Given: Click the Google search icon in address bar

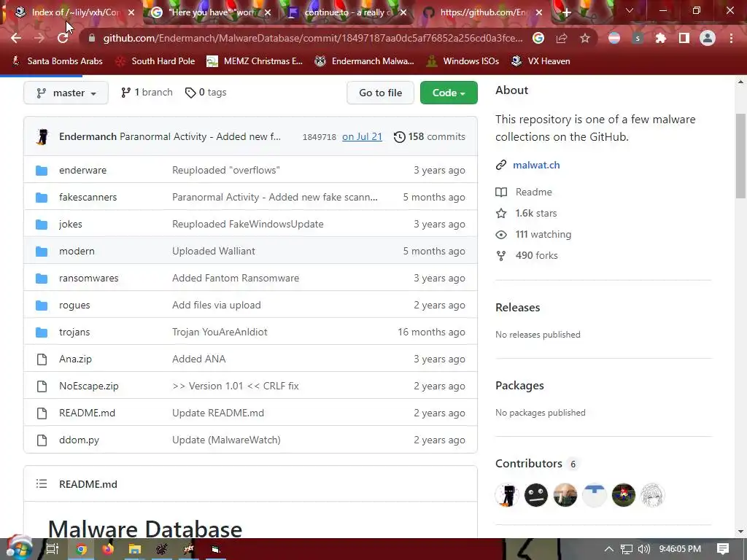Looking at the screenshot, I should 538,38.
